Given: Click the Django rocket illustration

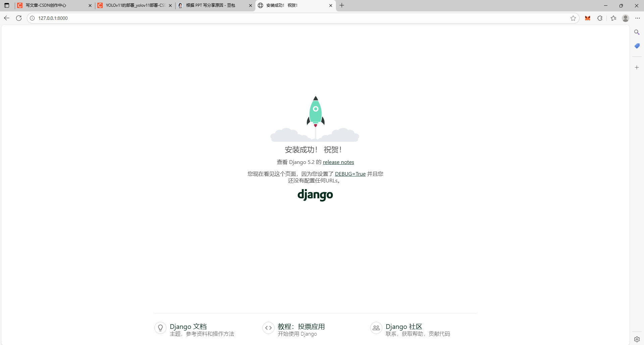Looking at the screenshot, I should [x=315, y=119].
